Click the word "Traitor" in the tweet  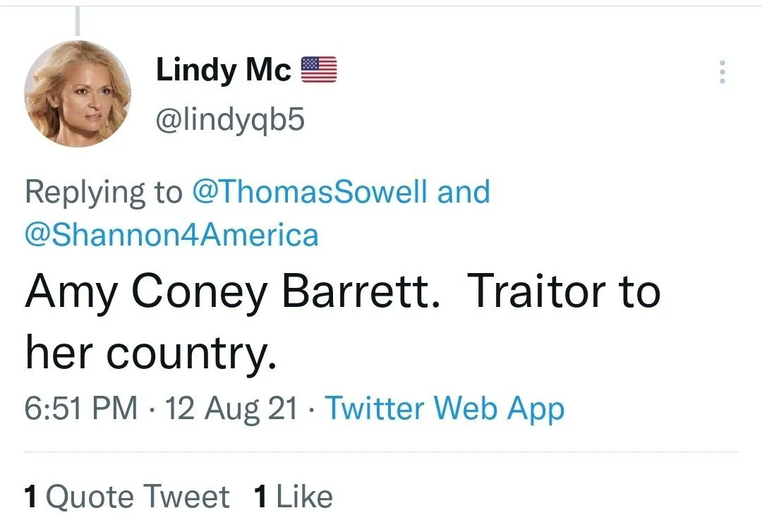pos(536,293)
